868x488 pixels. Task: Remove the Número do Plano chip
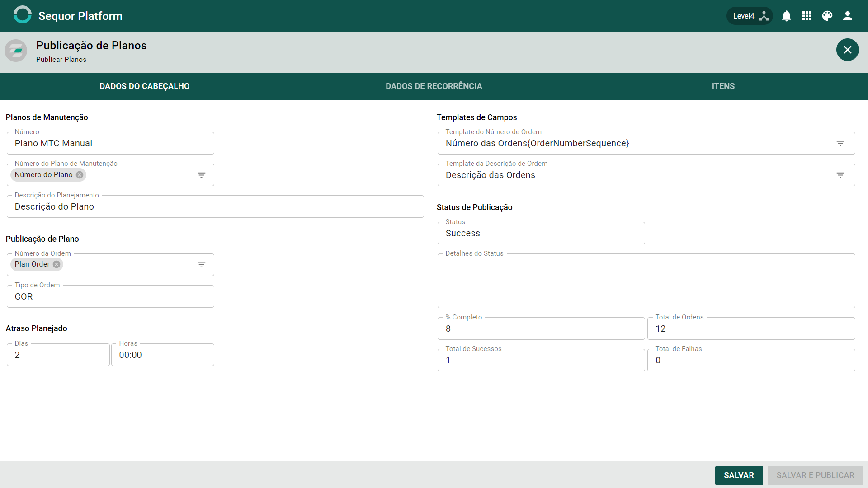coord(80,175)
